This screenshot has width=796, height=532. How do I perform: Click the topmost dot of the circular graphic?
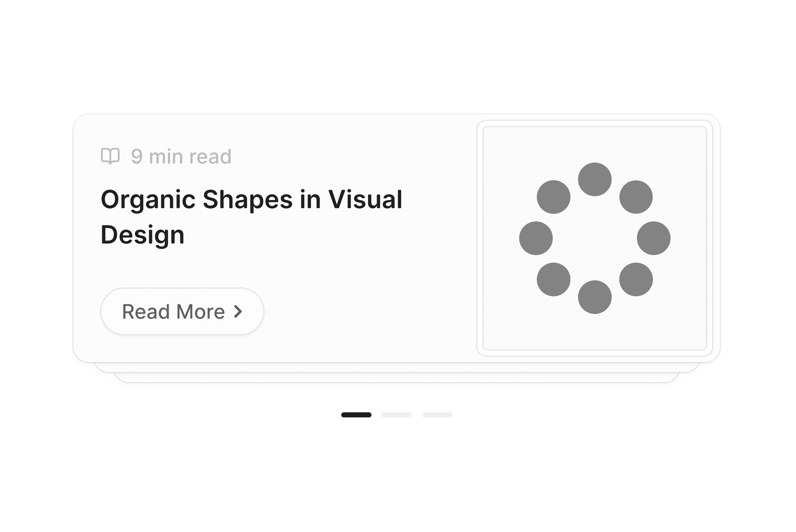coord(595,179)
